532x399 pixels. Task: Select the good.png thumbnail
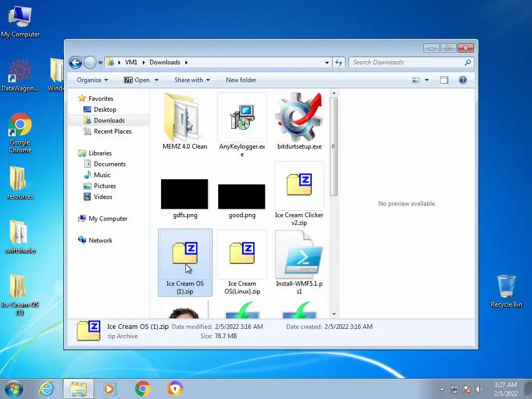[242, 197]
